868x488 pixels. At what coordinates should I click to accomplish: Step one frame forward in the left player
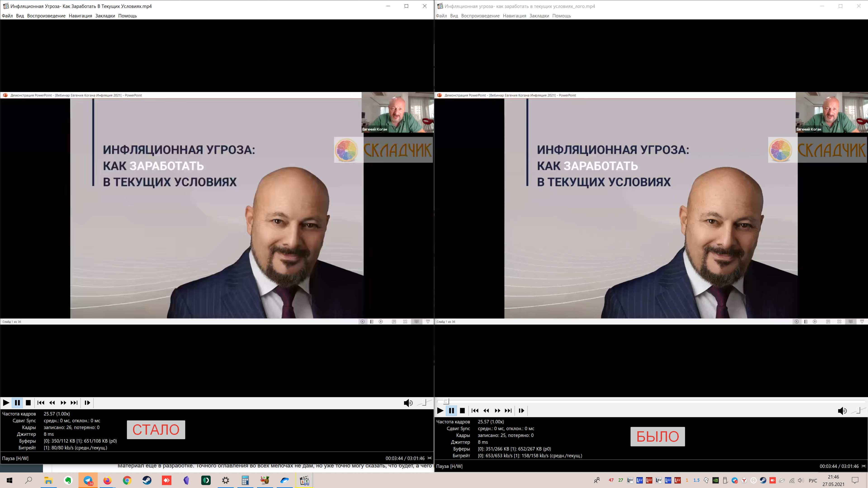pyautogui.click(x=87, y=403)
